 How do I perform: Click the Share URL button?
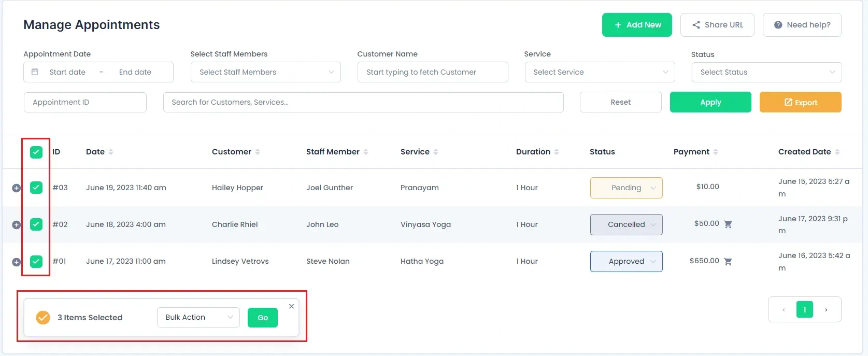tap(717, 25)
